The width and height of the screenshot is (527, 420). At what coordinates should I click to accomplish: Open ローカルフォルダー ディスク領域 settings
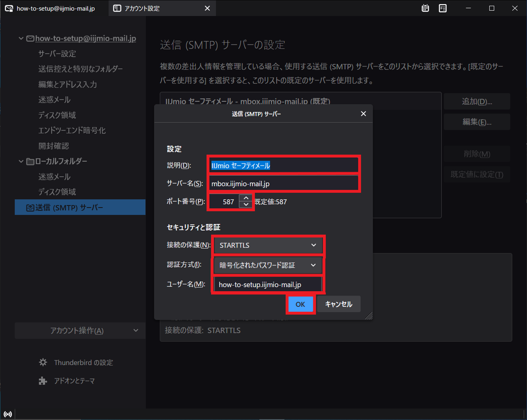tap(57, 192)
